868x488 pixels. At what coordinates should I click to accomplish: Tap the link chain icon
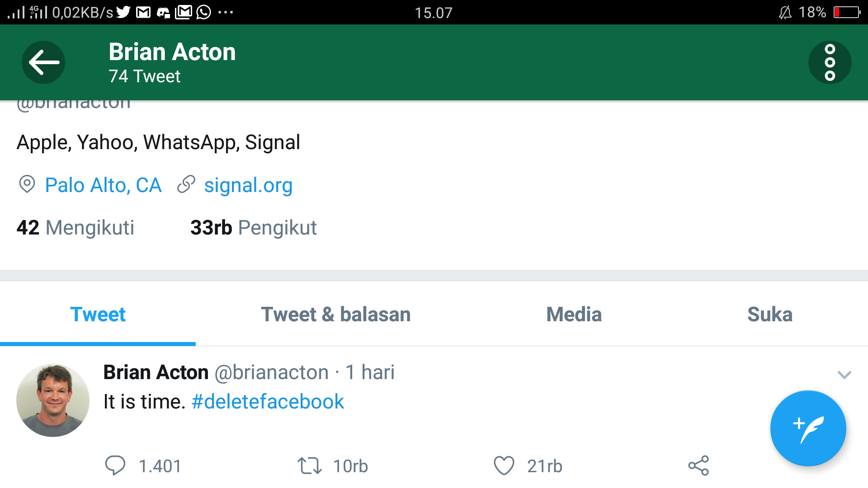coord(186,184)
